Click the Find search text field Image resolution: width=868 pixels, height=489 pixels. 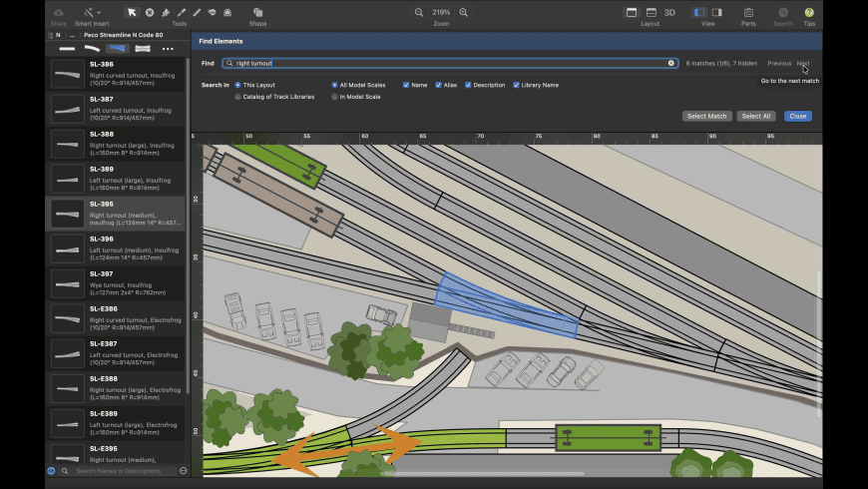pos(450,63)
